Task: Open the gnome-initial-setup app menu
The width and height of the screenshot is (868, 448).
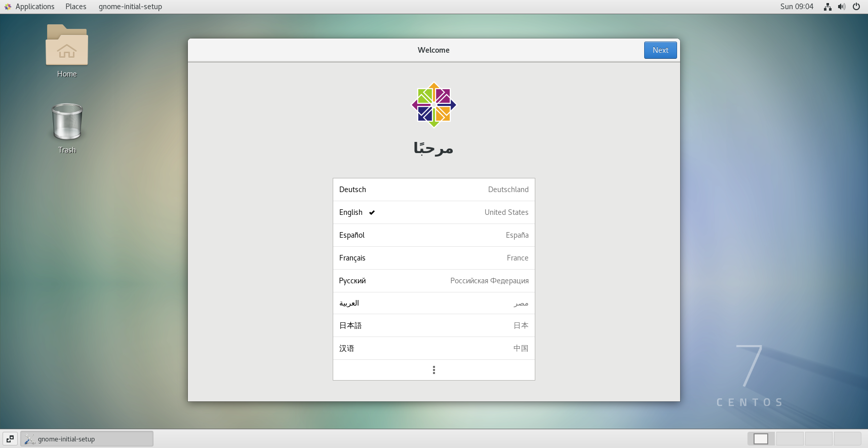Action: point(130,7)
